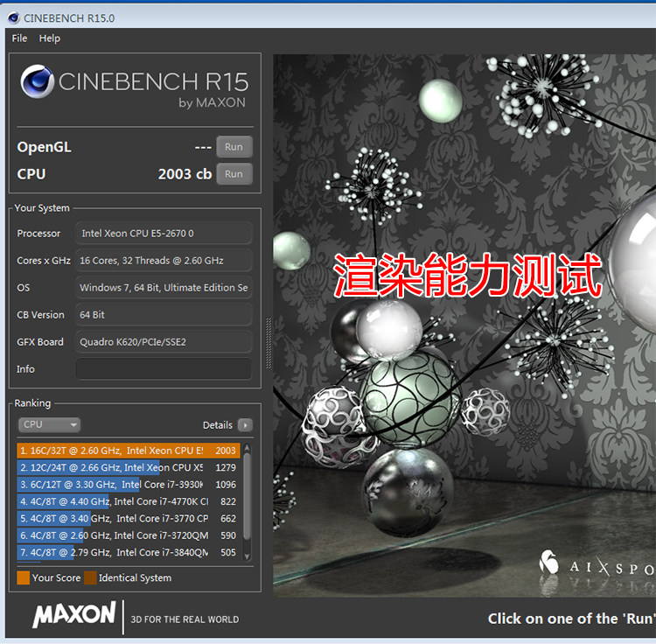656x644 pixels.
Task: Click the Cinebench icon in title bar
Action: [13, 18]
